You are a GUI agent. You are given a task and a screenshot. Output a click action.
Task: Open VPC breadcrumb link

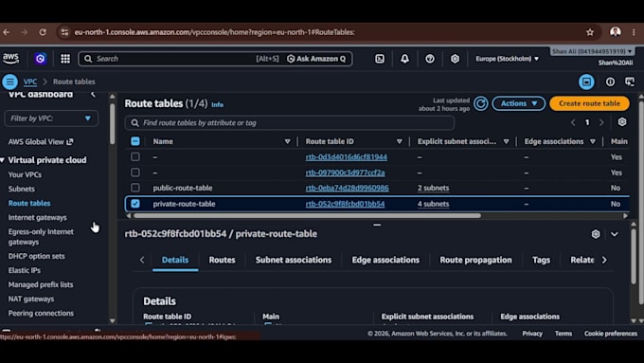tap(30, 82)
